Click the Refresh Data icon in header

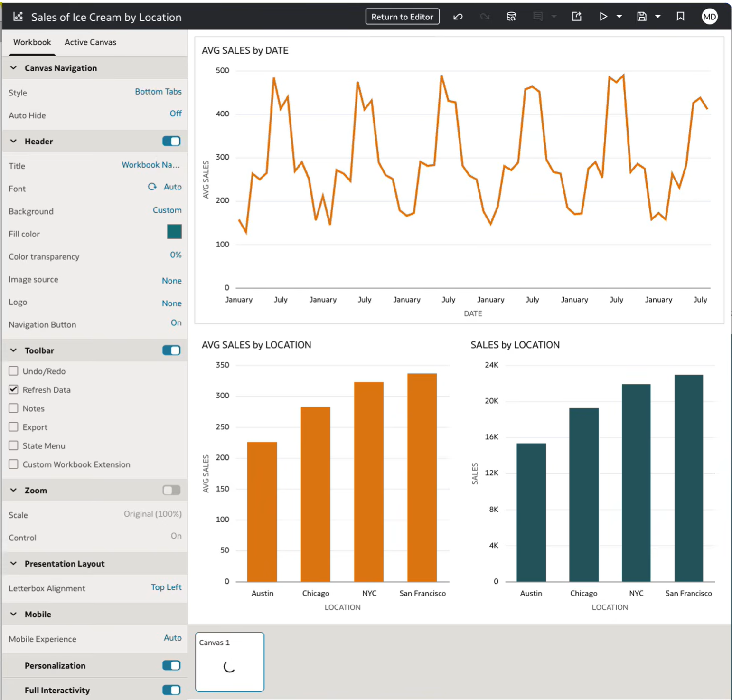tap(511, 17)
